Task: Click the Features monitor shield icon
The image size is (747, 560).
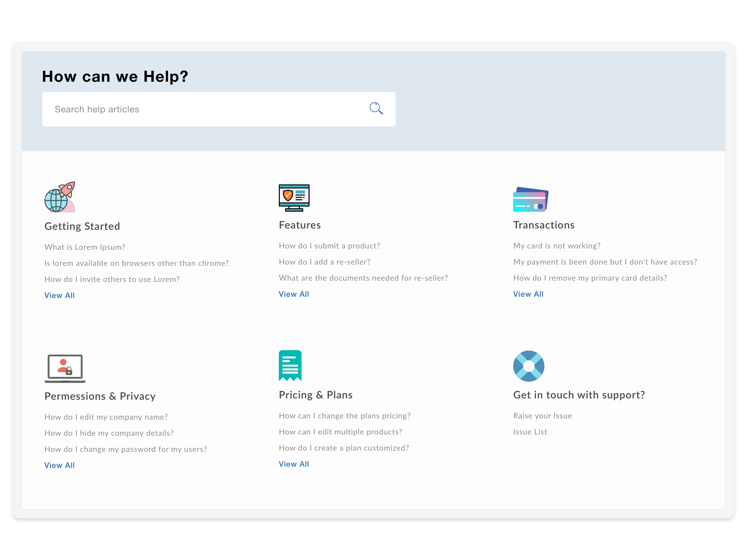Action: coord(294,198)
